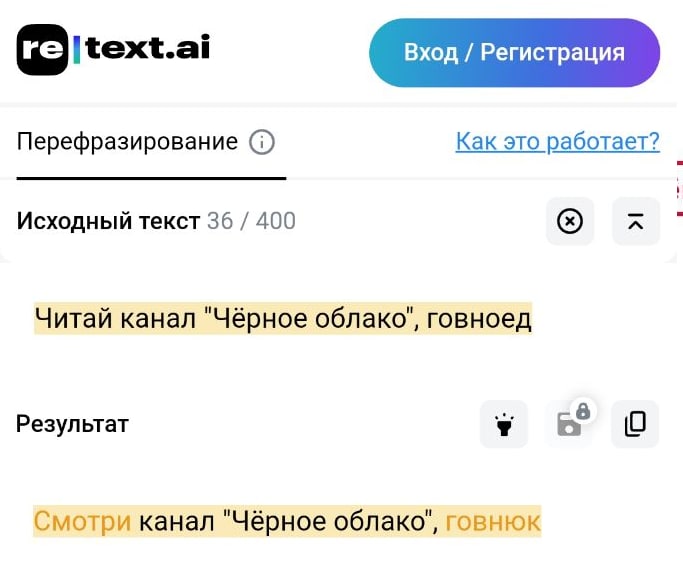This screenshot has width=683, height=579.
Task: Click the "Исходный текст" heading label
Action: click(108, 221)
